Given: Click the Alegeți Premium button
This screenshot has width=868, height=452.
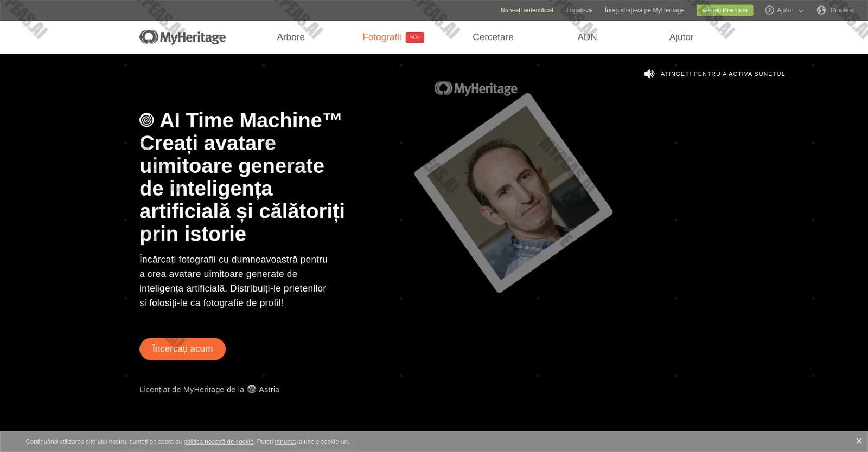Looking at the screenshot, I should [725, 10].
